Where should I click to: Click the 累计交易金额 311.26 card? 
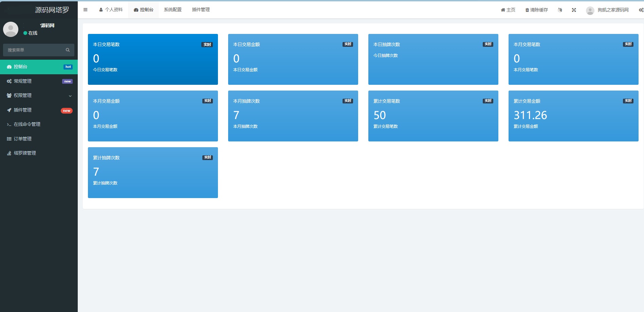coord(573,116)
